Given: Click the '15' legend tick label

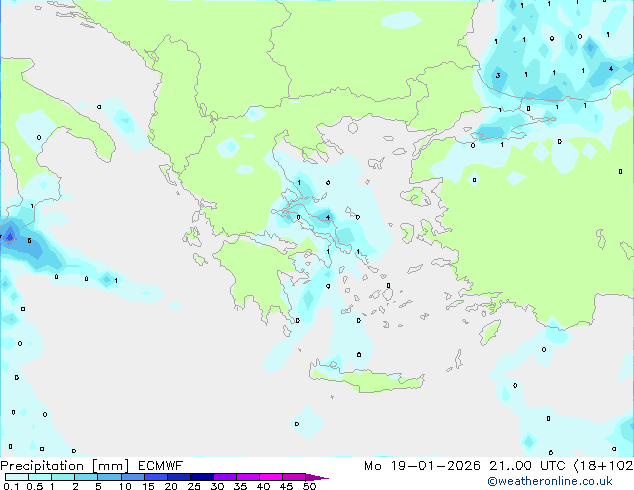Looking at the screenshot, I should click(x=148, y=486).
